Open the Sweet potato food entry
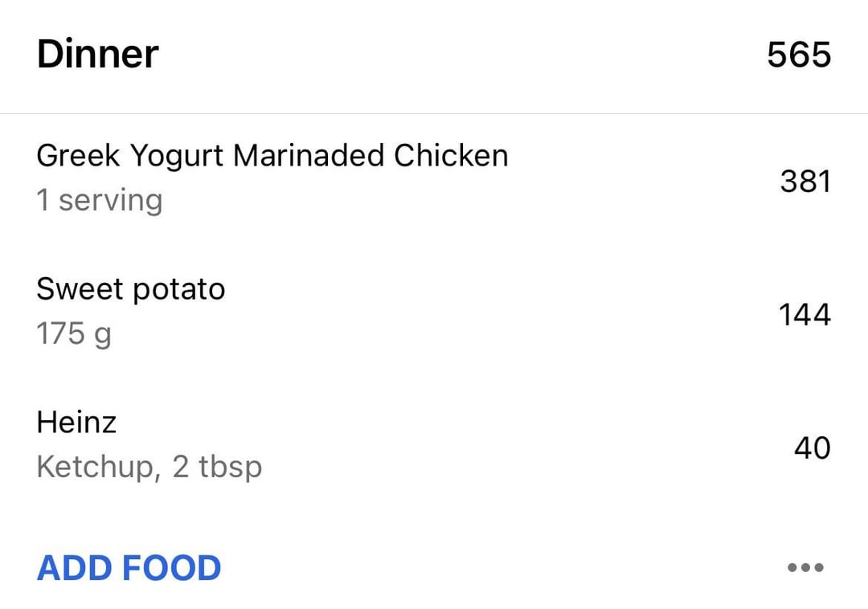The width and height of the screenshot is (868, 609). coord(130,289)
